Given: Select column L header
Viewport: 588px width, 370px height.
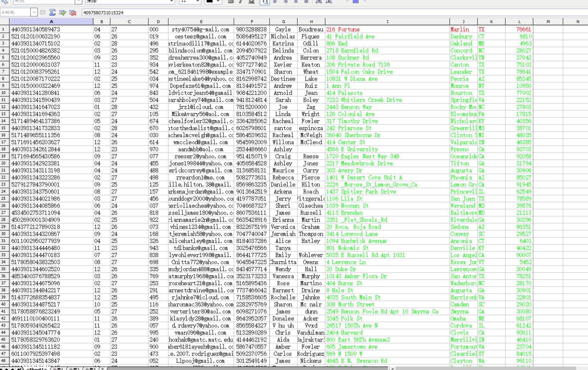Looking at the screenshot, I should click(519, 22).
